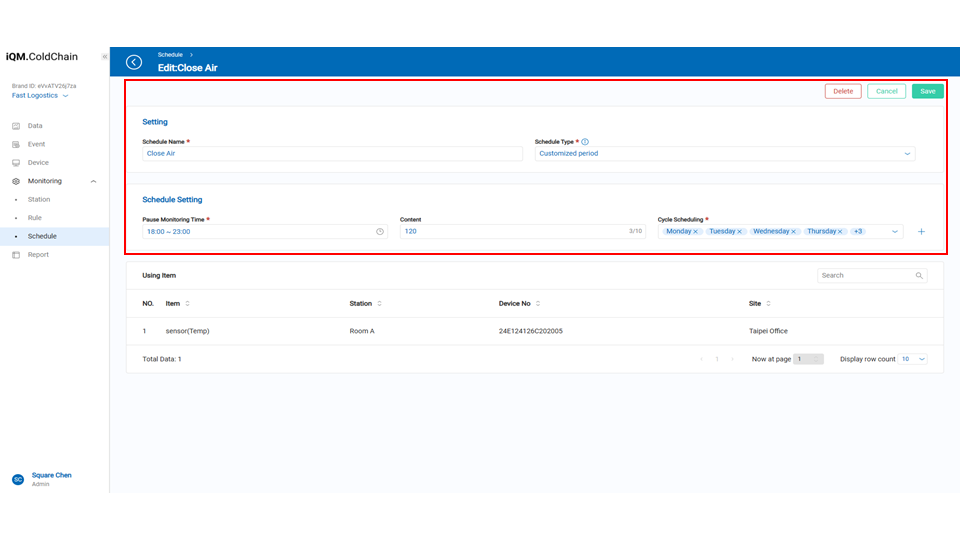This screenshot has width=960, height=540.
Task: Collapse the sidebar with the double-chevron icon
Action: [105, 57]
